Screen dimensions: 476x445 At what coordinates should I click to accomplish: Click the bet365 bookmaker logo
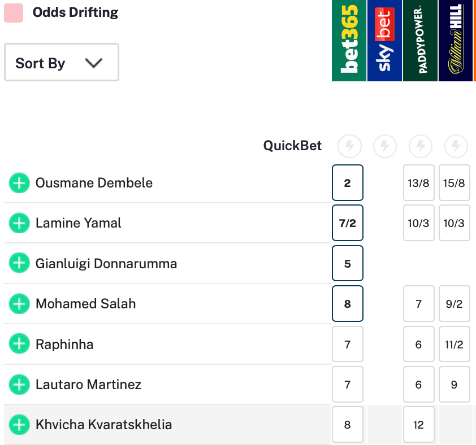pos(349,40)
